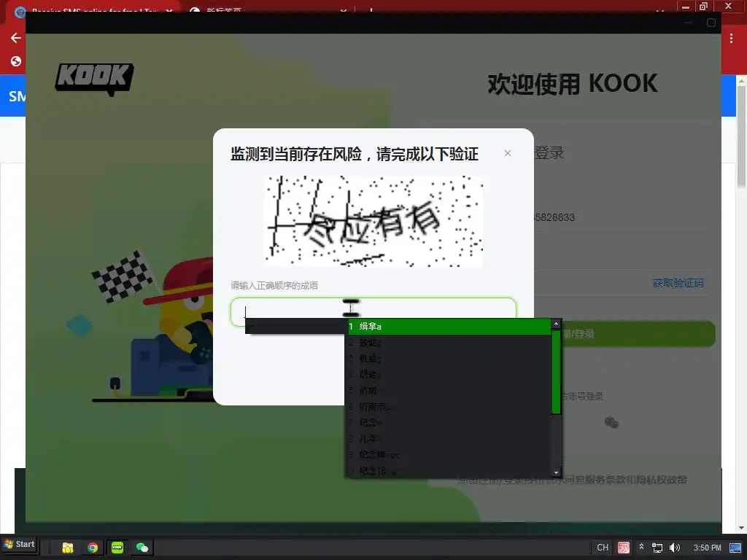Click the red IME tray icon
Viewport: 747px width, 560px height.
(624, 548)
